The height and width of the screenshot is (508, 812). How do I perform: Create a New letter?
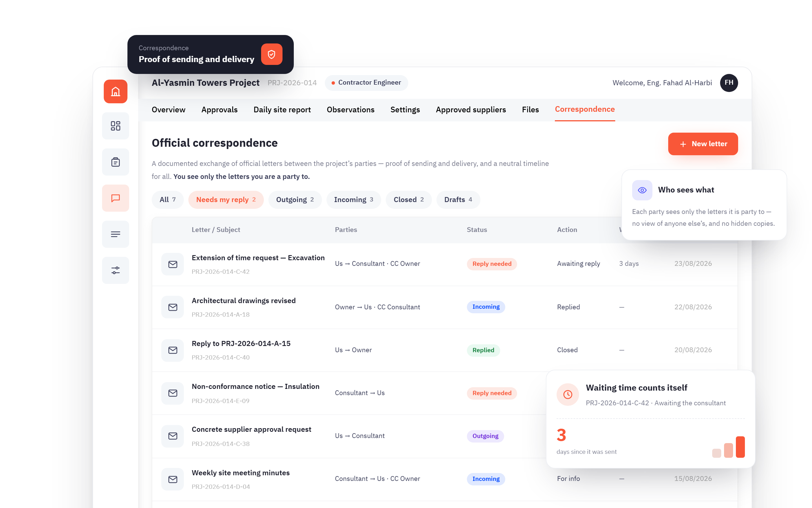703,144
